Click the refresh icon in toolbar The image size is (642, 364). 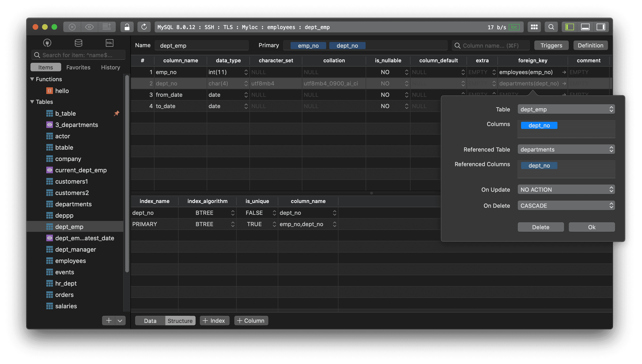[x=144, y=27]
